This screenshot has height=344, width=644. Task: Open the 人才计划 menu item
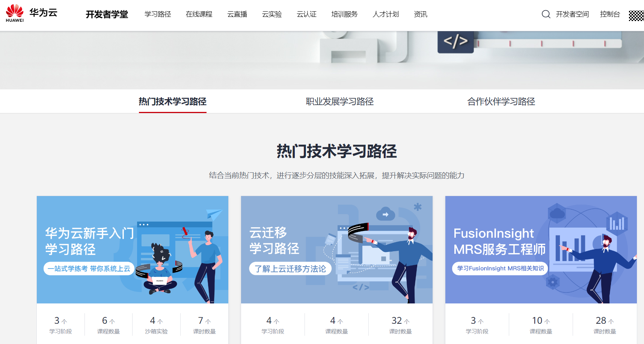386,14
